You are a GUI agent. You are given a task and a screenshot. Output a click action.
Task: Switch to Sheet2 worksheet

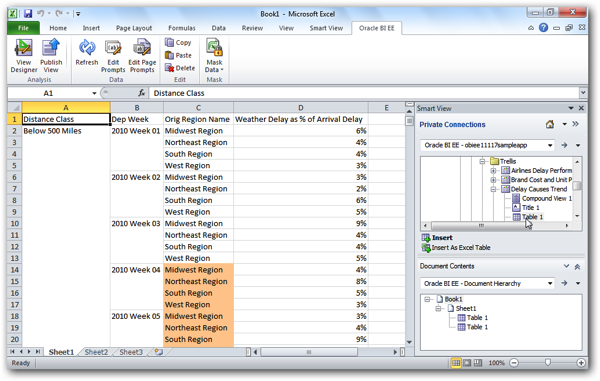(x=96, y=352)
